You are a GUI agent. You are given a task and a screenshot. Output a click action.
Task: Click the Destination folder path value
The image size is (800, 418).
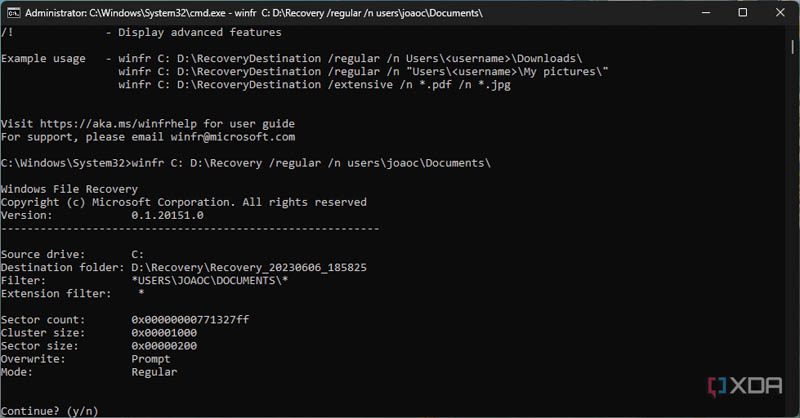(x=249, y=267)
